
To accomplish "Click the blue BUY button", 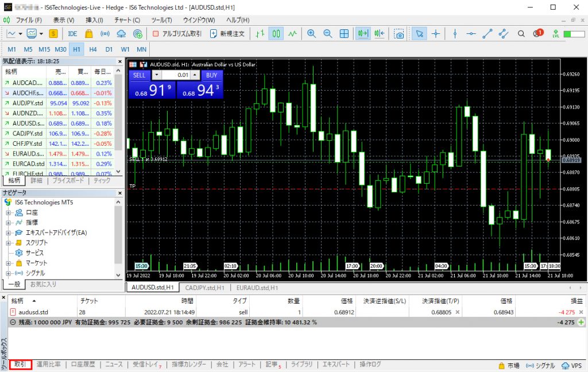I will [x=211, y=75].
